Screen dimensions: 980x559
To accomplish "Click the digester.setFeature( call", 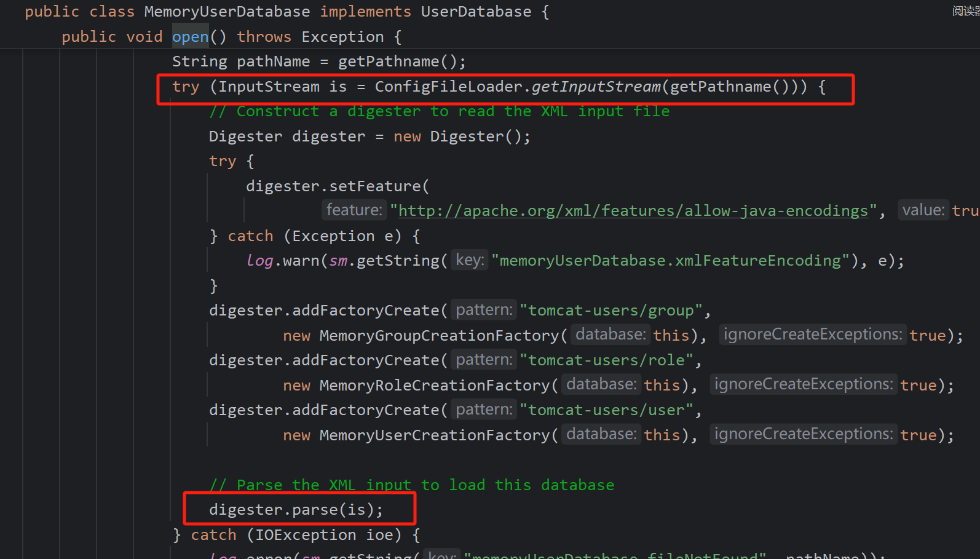I will click(338, 186).
